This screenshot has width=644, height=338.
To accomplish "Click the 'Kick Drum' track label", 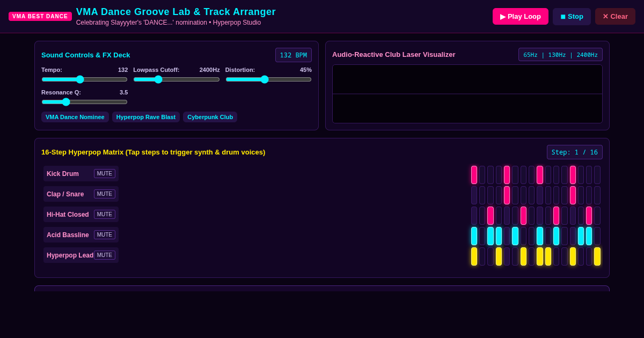I will coord(63,174).
